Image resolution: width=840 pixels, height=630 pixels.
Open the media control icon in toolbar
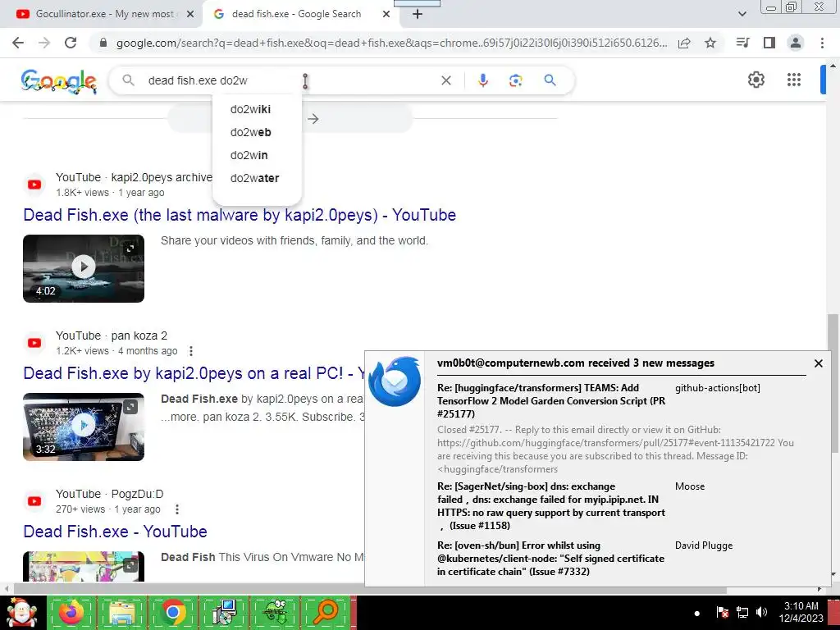pyautogui.click(x=742, y=43)
